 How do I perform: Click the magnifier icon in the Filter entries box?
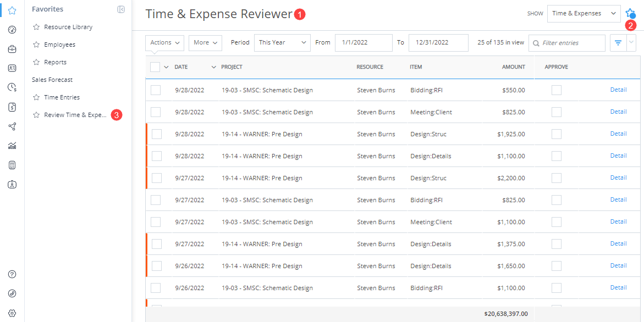pos(536,43)
